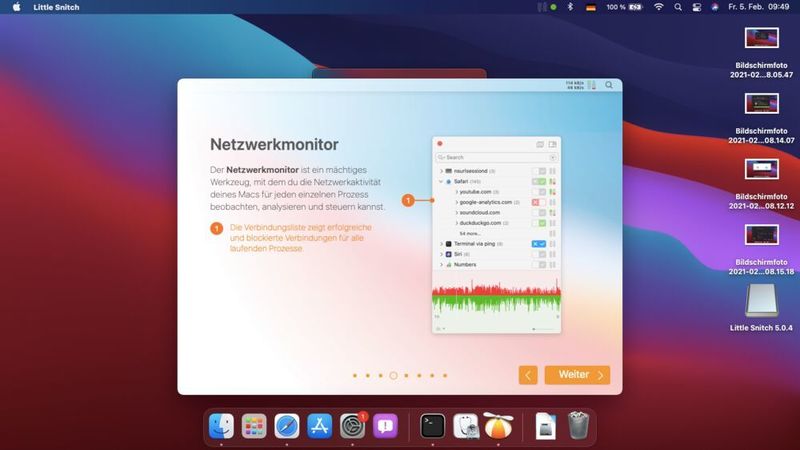Click the red and green traffic graph
The image size is (800, 450).
(x=496, y=297)
